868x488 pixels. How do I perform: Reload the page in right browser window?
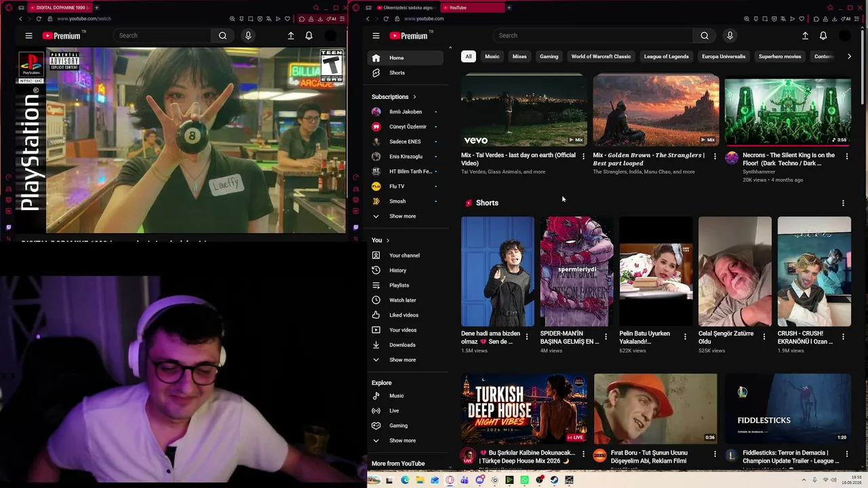tap(385, 19)
